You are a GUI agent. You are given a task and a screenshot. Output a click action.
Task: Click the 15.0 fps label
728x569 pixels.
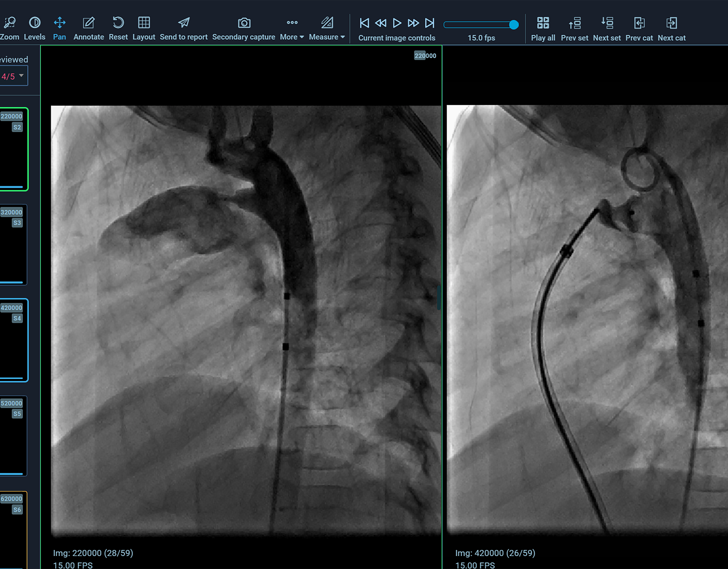click(x=481, y=38)
